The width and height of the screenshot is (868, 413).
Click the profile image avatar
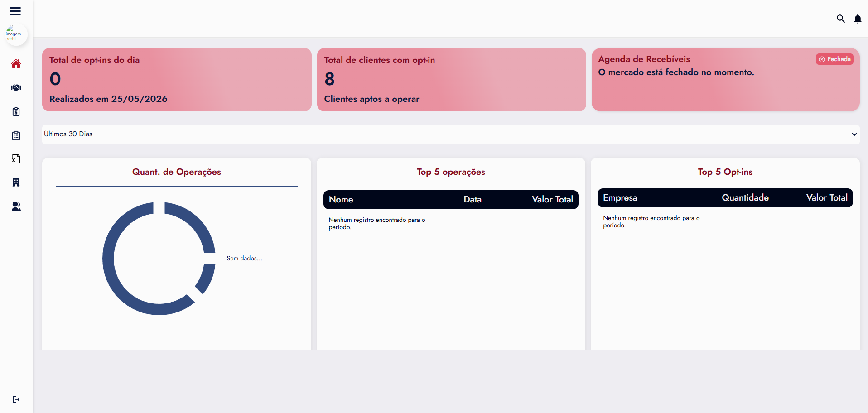tap(16, 34)
